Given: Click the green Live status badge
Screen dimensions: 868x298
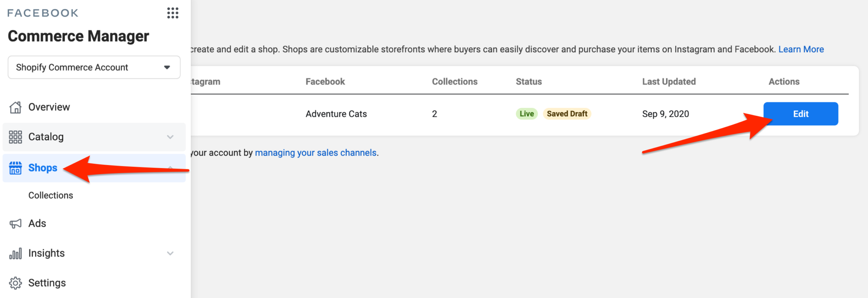Looking at the screenshot, I should (x=526, y=114).
